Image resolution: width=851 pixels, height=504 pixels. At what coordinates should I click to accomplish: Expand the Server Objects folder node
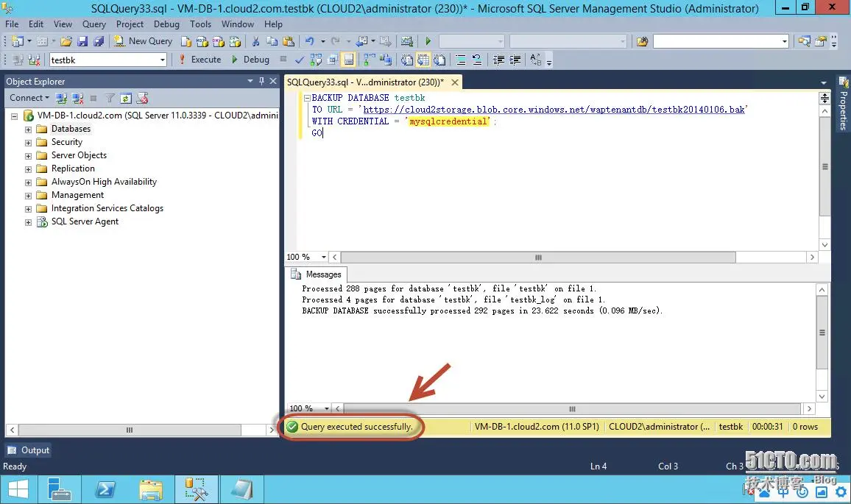[28, 156]
